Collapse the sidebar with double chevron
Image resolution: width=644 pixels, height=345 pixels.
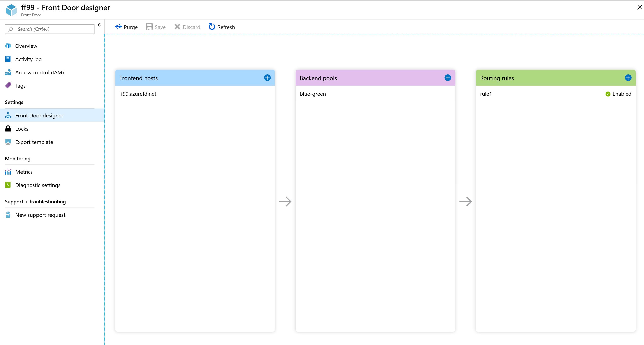tap(99, 25)
